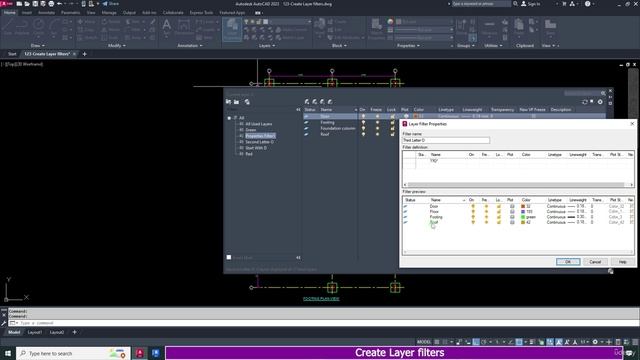Select the Arc tool in Draw panel
Image resolution: width=640 pixels, height=360 pixels.
tap(53, 27)
